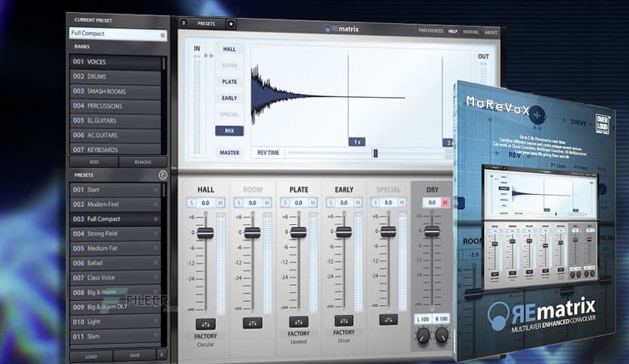Select the 001 Voices bank
629x364 pixels.
click(x=115, y=62)
